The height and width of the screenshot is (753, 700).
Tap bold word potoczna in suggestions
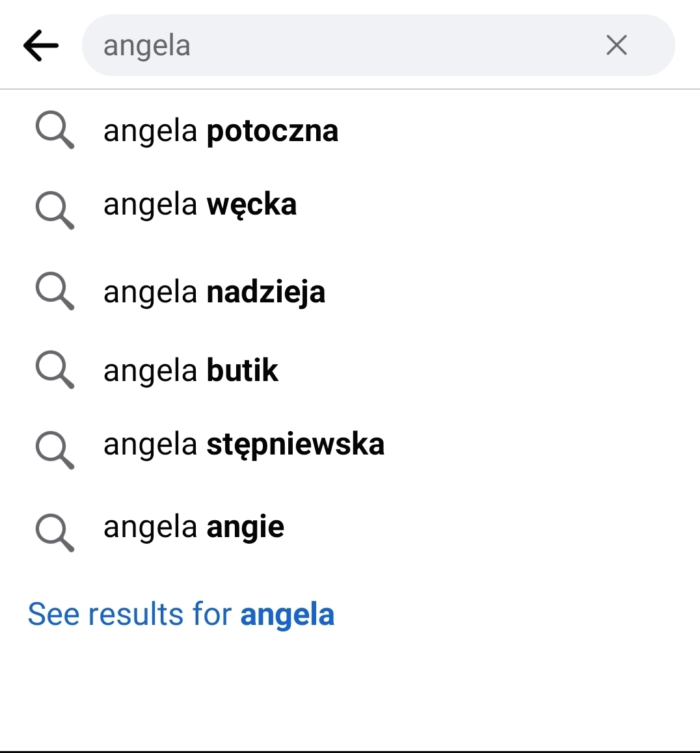coord(272,131)
